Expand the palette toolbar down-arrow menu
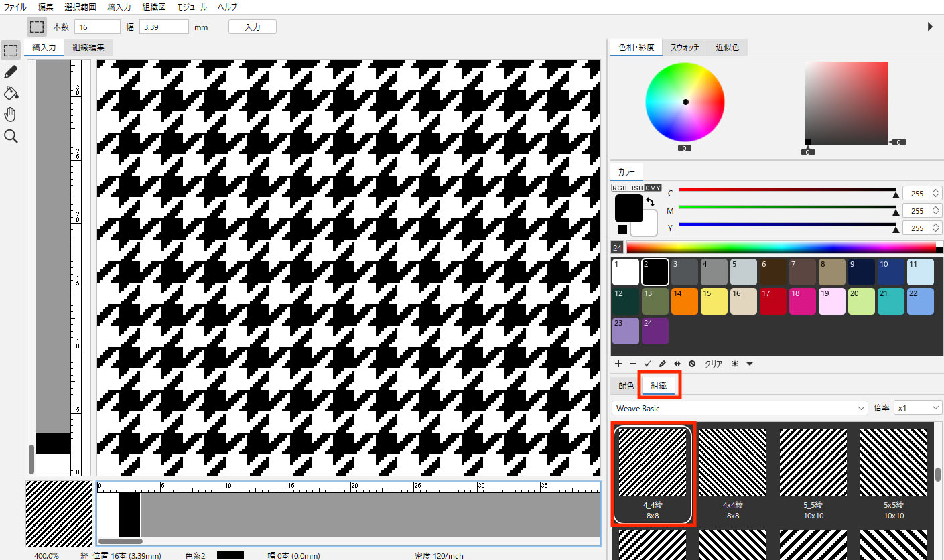This screenshot has width=944, height=560. (750, 364)
